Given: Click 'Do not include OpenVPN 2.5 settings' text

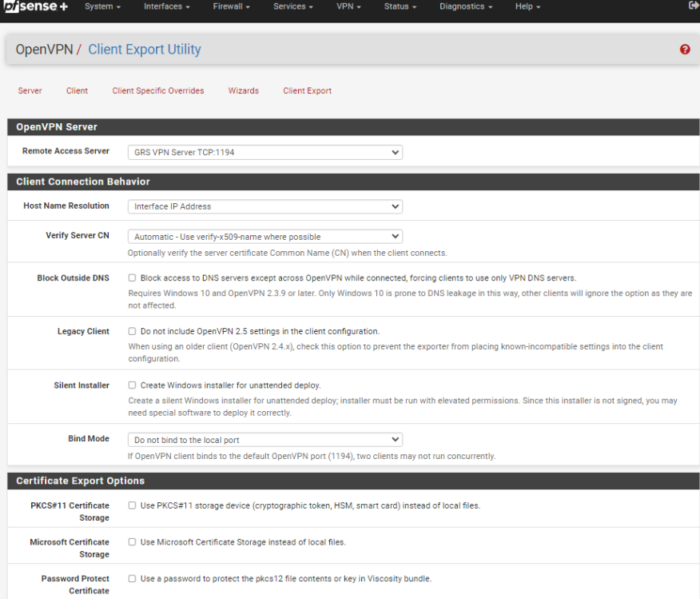Looking at the screenshot, I should pyautogui.click(x=260, y=331).
